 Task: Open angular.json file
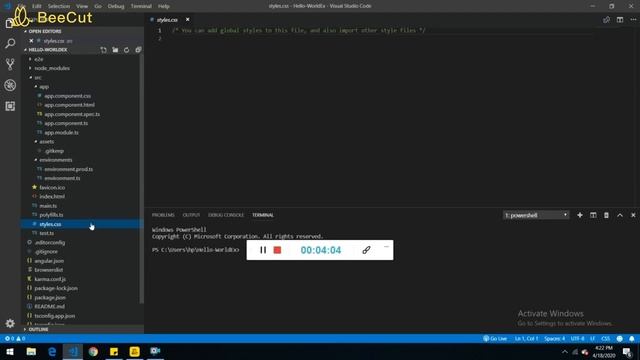click(49, 261)
